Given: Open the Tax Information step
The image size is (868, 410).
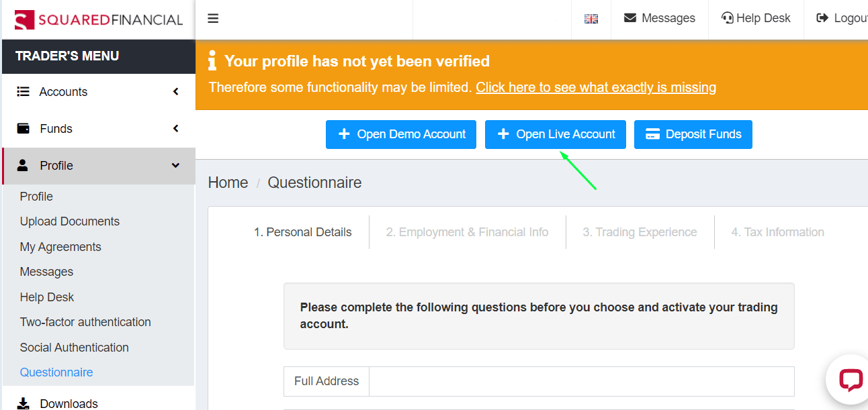Looking at the screenshot, I should pyautogui.click(x=777, y=232).
